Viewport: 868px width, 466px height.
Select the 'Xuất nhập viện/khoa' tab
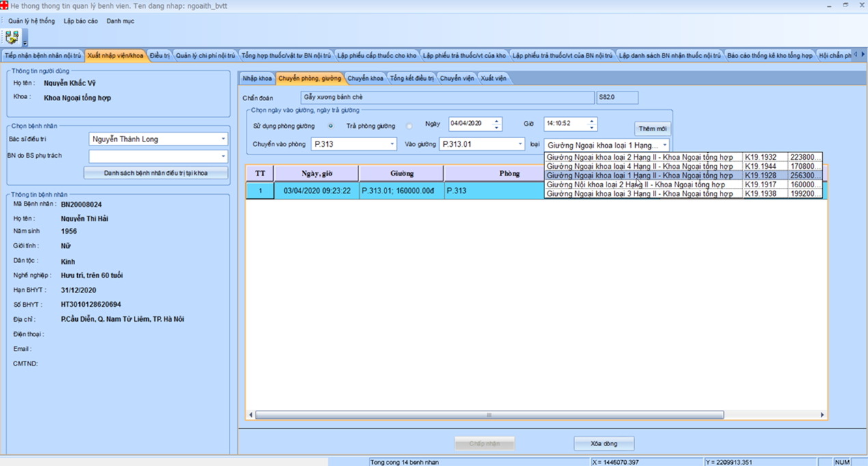(x=115, y=55)
